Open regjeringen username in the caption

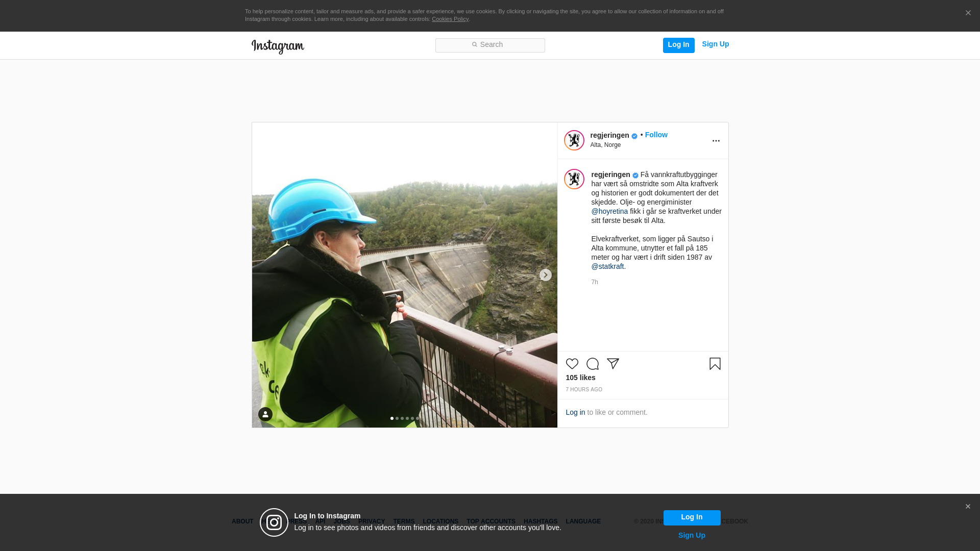(611, 174)
